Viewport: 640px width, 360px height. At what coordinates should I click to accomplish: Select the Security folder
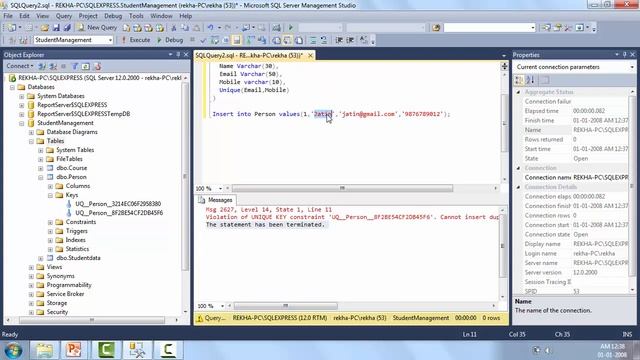pyautogui.click(x=57, y=312)
